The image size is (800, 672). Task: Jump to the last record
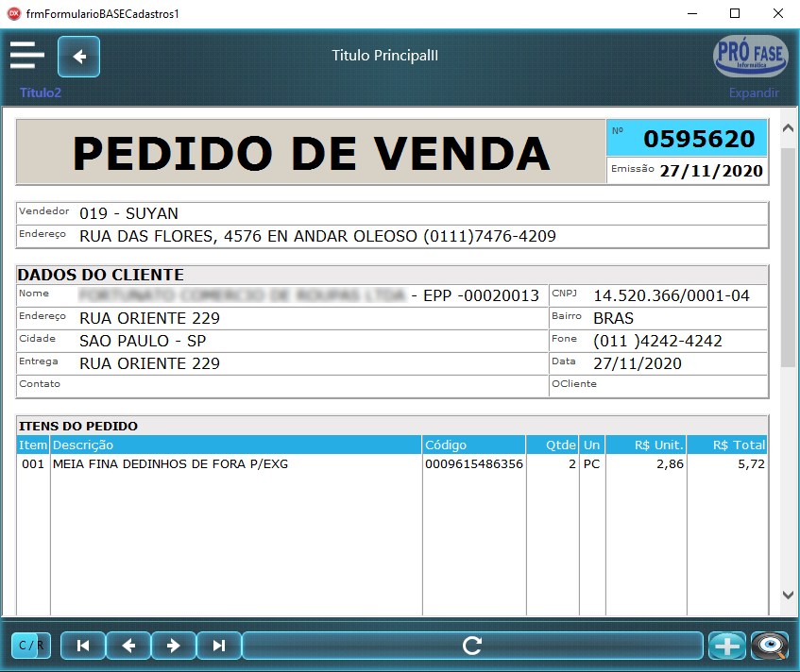(218, 646)
